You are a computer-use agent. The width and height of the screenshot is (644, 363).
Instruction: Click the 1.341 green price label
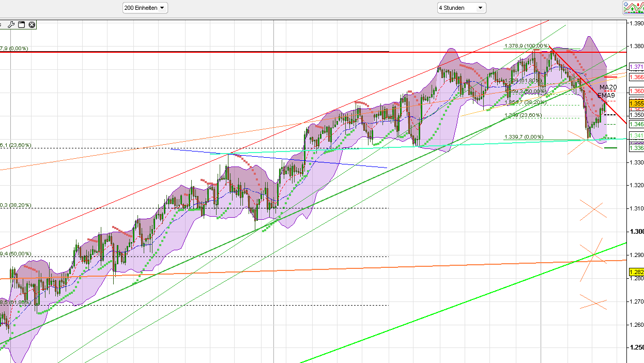pos(636,136)
